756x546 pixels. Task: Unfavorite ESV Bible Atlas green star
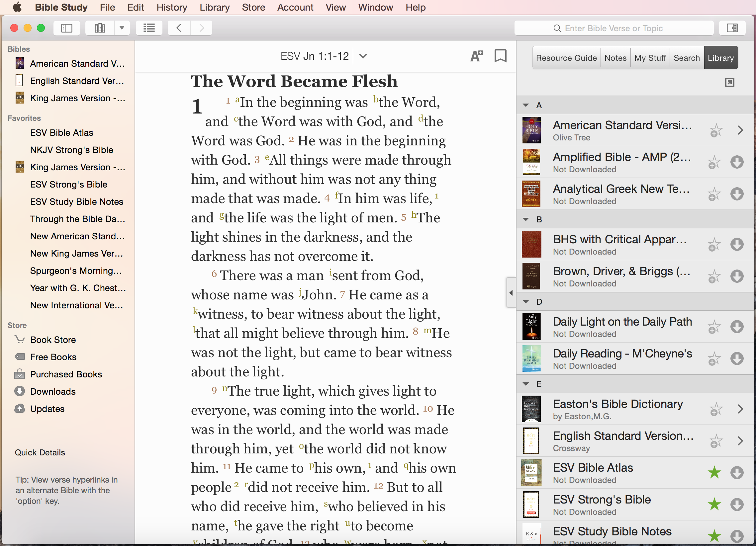pyautogui.click(x=714, y=472)
